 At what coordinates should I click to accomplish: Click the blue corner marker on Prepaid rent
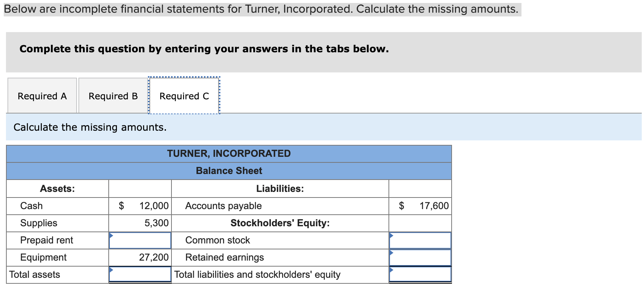(111, 234)
